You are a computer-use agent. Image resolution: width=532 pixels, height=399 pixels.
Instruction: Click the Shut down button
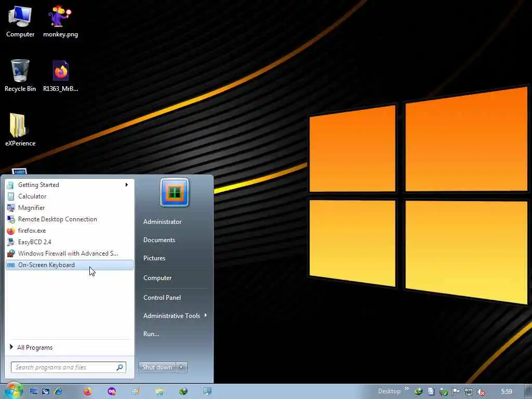tap(157, 367)
